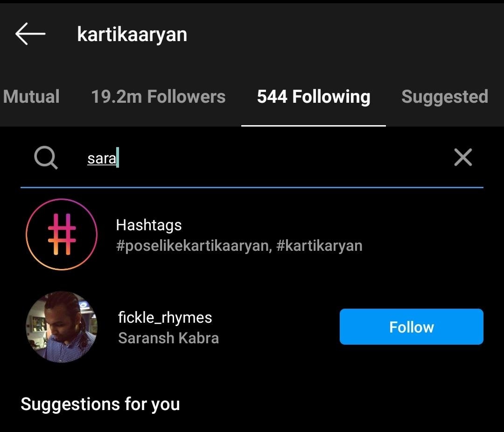Click the name Saransh Kabra

(x=168, y=338)
